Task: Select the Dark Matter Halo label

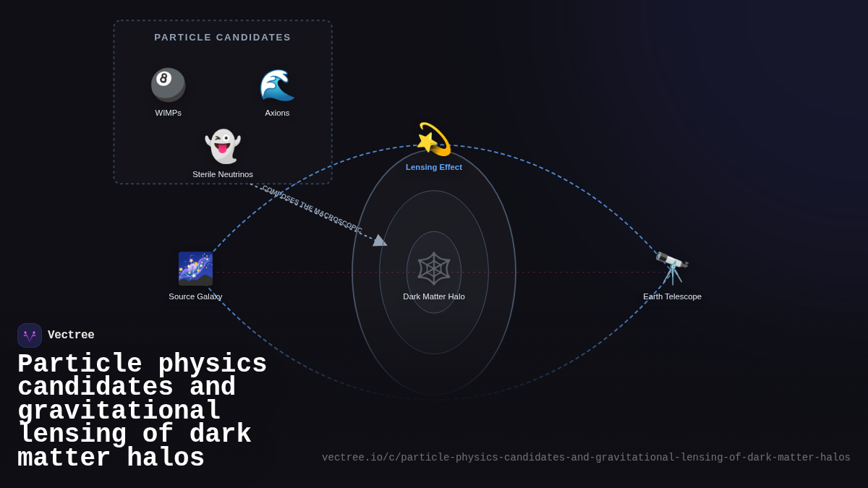Action: [434, 296]
